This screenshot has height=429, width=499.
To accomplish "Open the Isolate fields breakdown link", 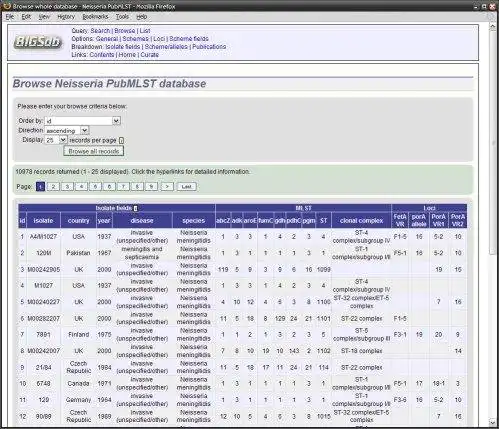I will tap(123, 47).
